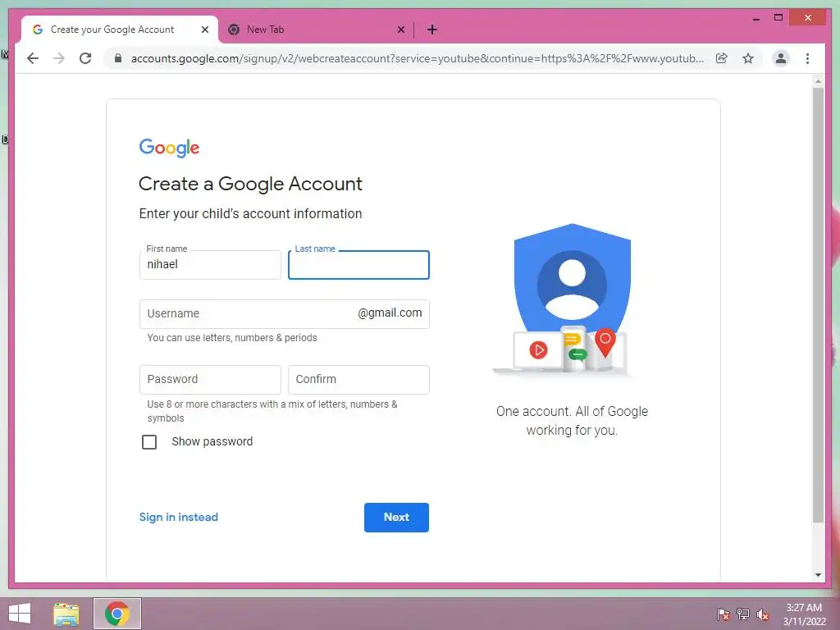Click the muted volume tray icon

(763, 614)
